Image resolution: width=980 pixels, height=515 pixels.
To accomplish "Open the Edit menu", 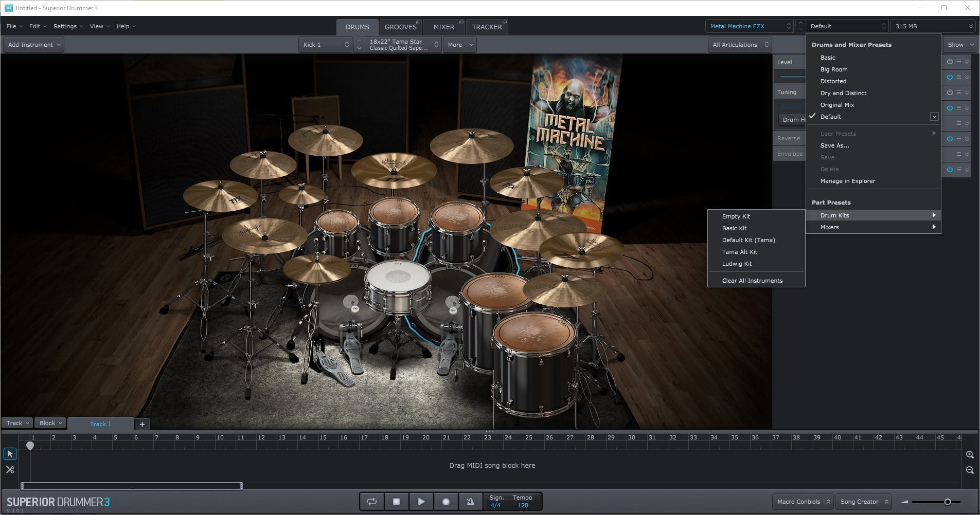I will [x=38, y=26].
